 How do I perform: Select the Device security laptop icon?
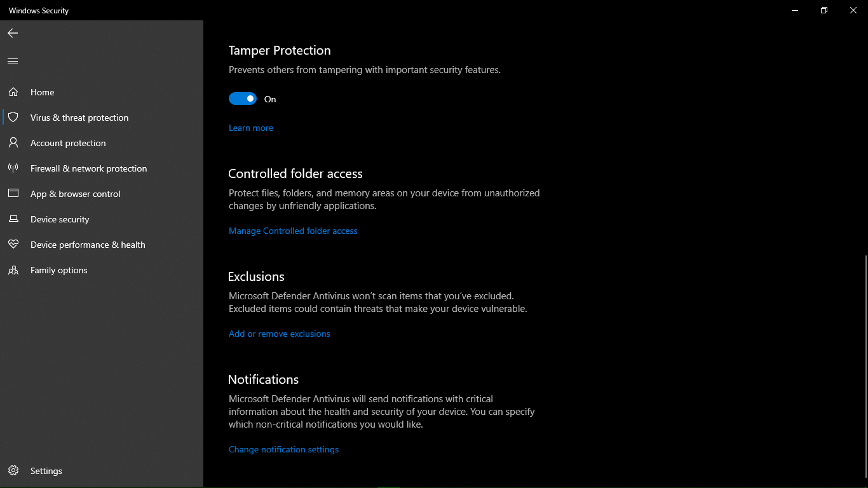pos(13,219)
